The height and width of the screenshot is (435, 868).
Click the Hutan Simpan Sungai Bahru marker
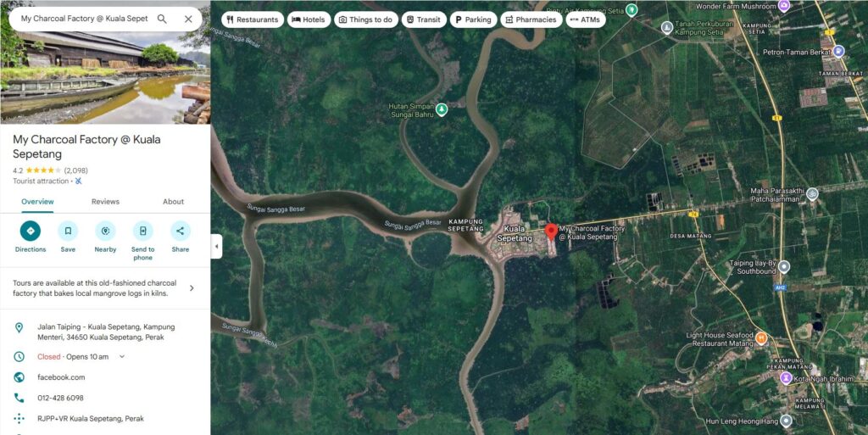click(x=441, y=109)
